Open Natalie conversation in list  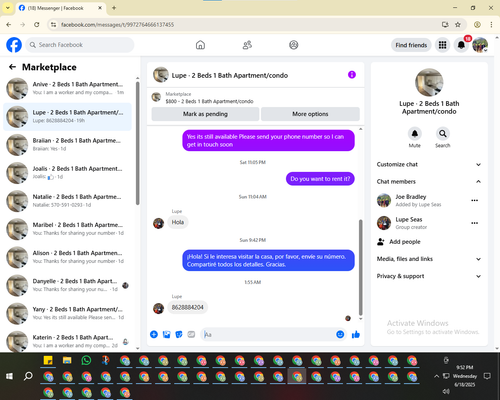(67, 201)
